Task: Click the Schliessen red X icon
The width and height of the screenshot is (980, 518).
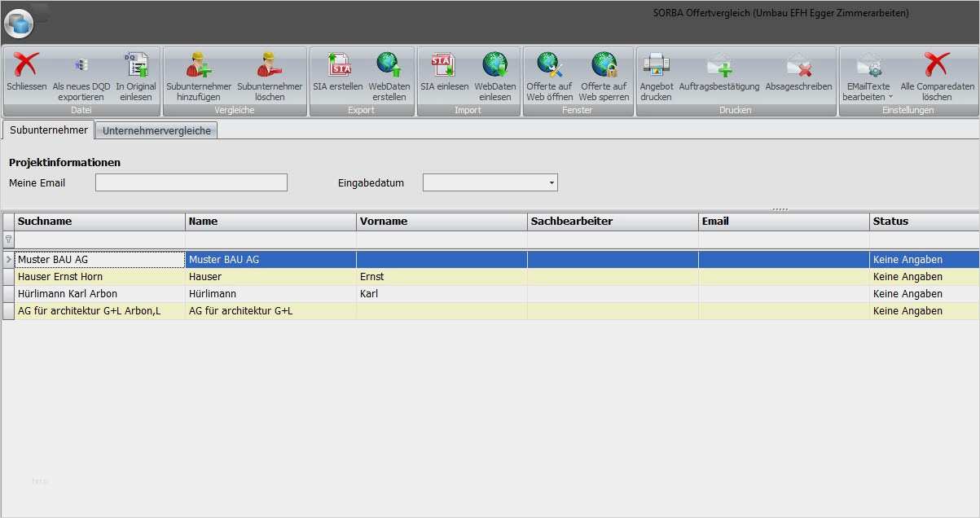Action: pyautogui.click(x=26, y=64)
